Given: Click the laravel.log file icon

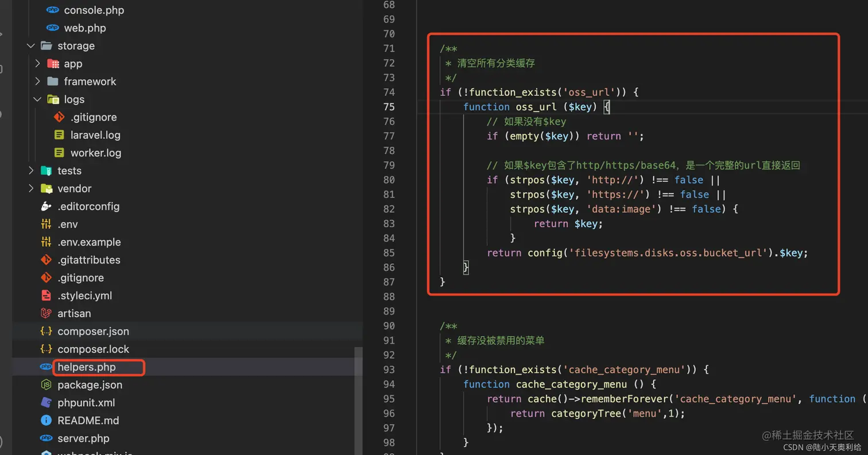Looking at the screenshot, I should tap(59, 135).
